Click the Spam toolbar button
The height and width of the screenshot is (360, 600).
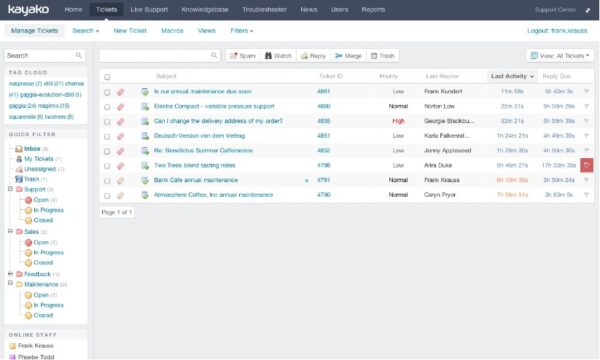pyautogui.click(x=243, y=56)
